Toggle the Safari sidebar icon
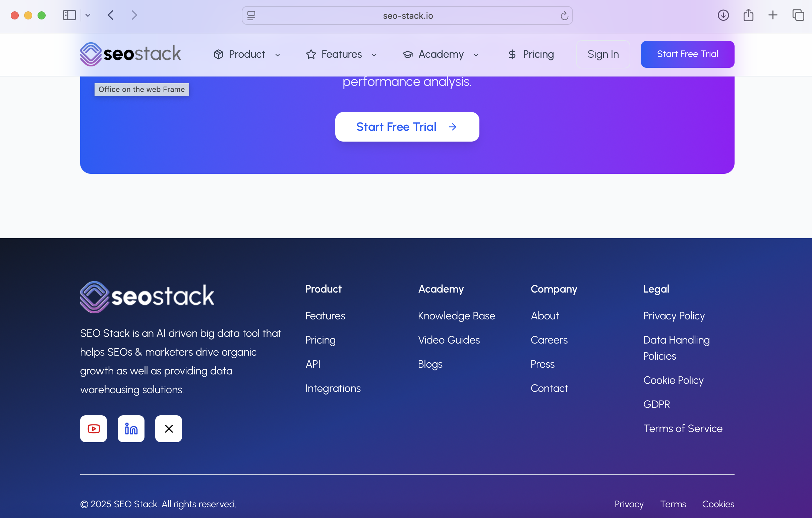The height and width of the screenshot is (518, 812). [x=69, y=15]
